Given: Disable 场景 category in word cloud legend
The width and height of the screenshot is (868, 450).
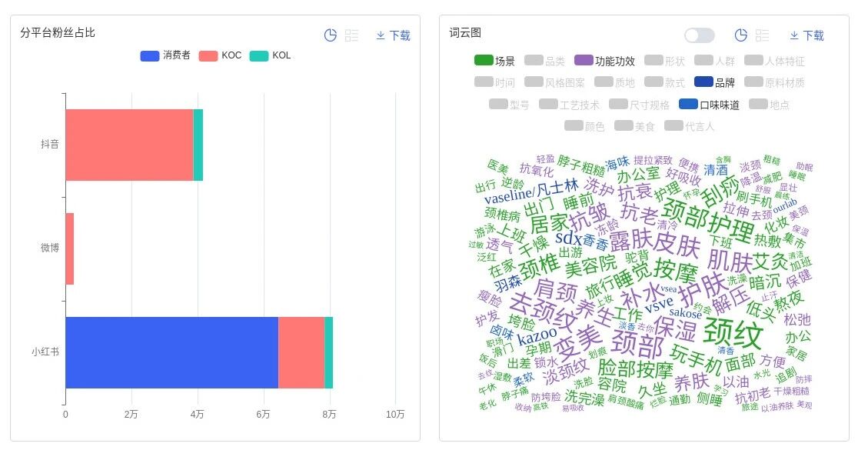Looking at the screenshot, I should (495, 61).
